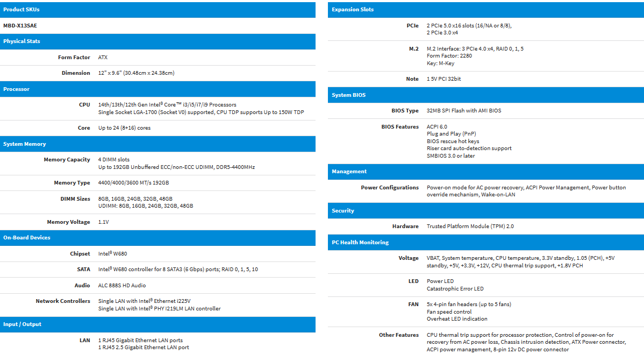Click the Processor section header

click(158, 89)
